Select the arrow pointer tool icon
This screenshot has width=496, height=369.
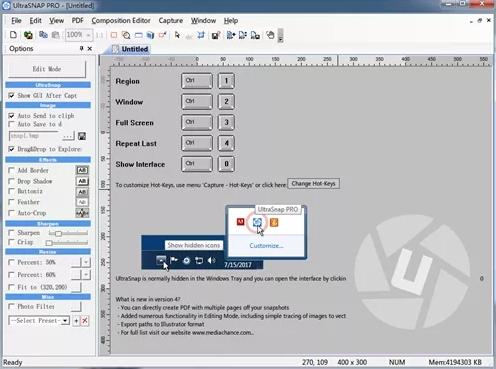point(177,35)
